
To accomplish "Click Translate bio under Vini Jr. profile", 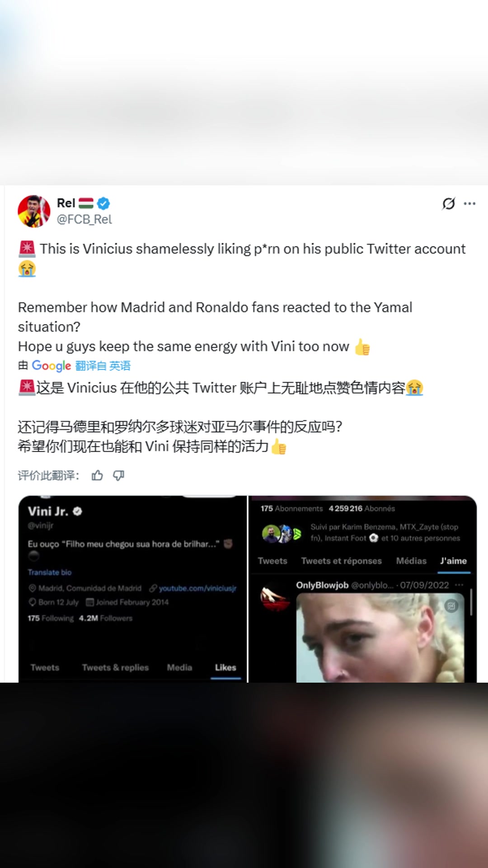I will (50, 572).
